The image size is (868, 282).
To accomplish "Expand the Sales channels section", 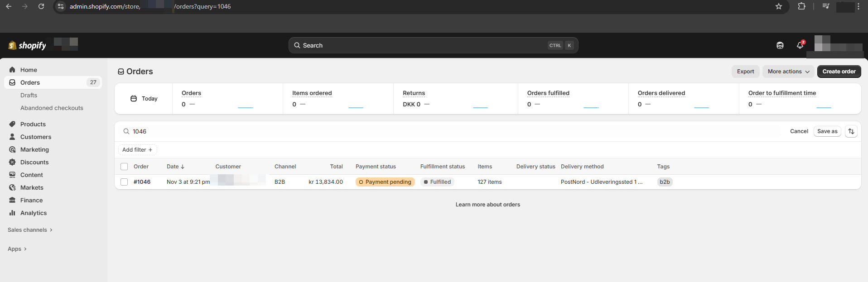I will (30, 230).
